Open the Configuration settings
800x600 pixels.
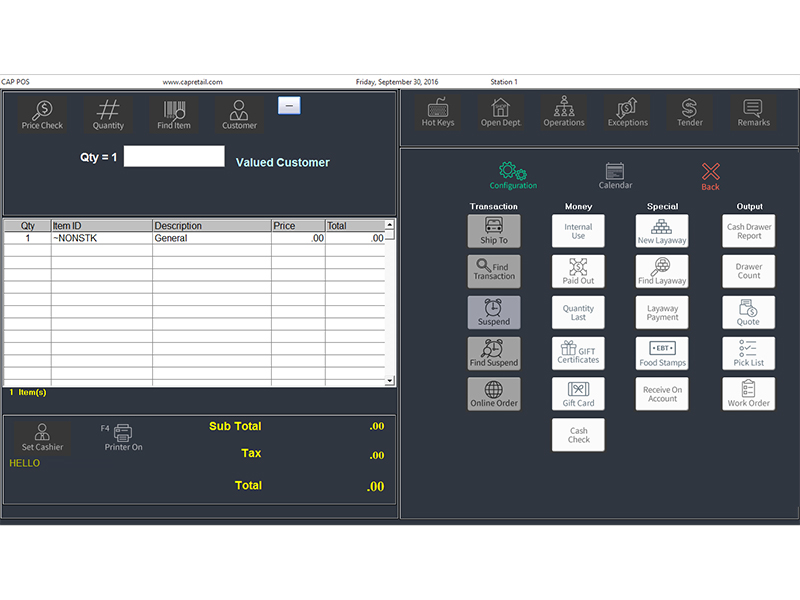pyautogui.click(x=512, y=175)
